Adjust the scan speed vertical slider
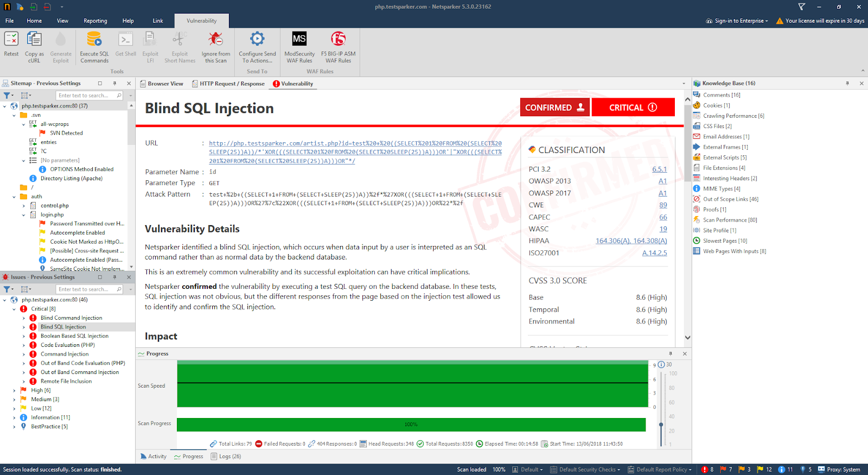Viewport: 868px width, 475px height. 661,425
